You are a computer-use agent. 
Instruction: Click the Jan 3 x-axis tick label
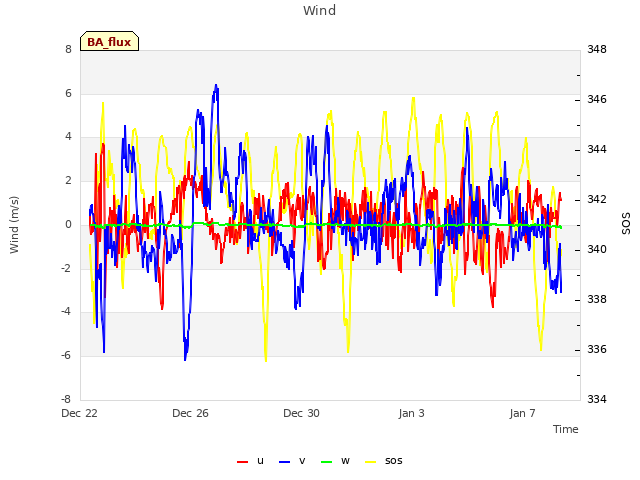[411, 413]
